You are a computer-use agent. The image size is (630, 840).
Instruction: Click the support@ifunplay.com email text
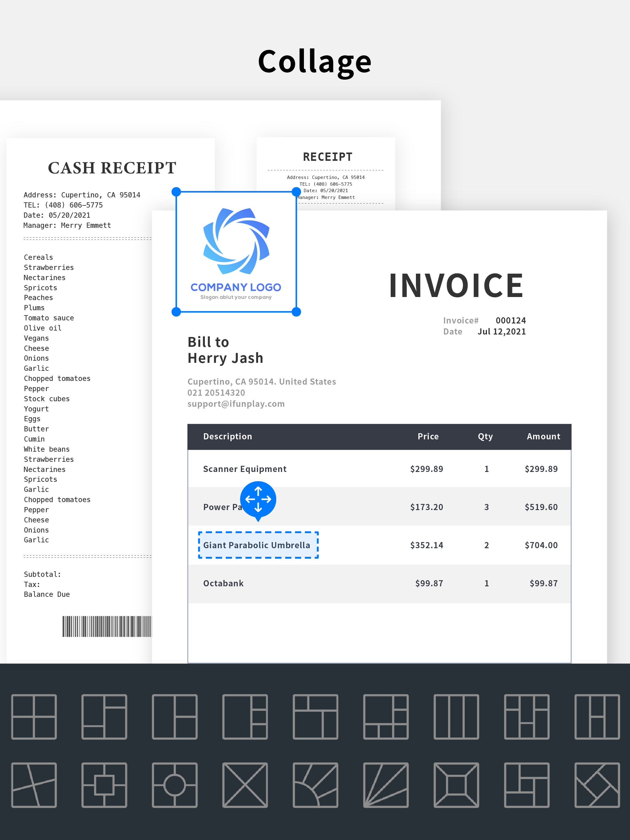pos(236,404)
